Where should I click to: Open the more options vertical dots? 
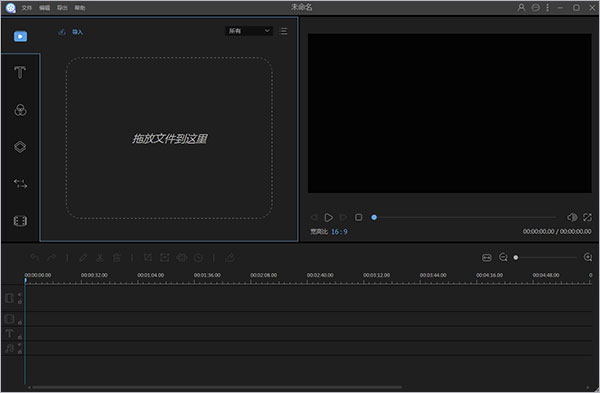point(548,7)
